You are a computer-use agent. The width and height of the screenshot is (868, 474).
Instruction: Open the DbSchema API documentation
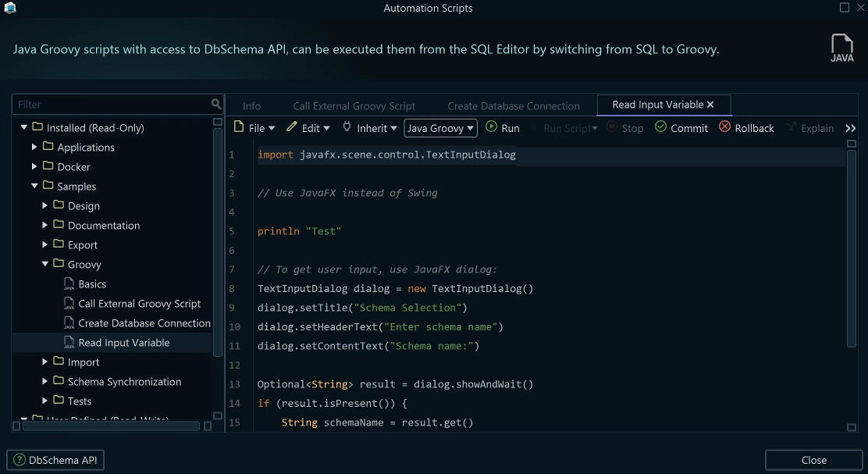[x=55, y=460]
